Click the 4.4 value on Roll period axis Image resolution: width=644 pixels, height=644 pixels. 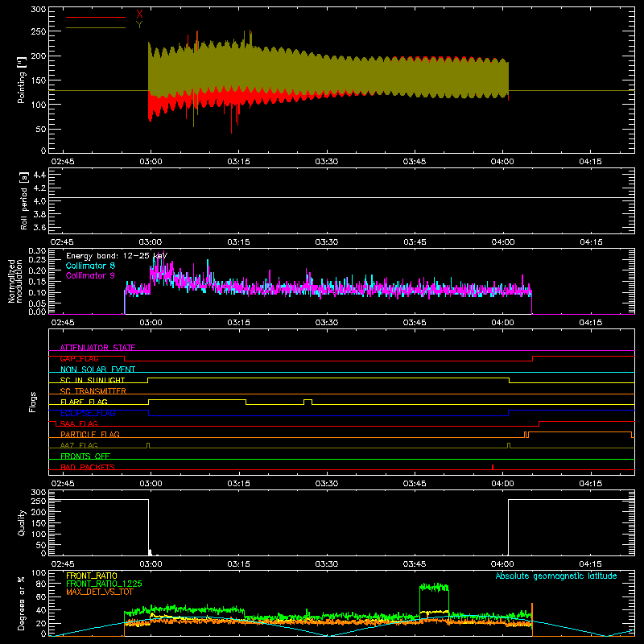pyautogui.click(x=39, y=175)
